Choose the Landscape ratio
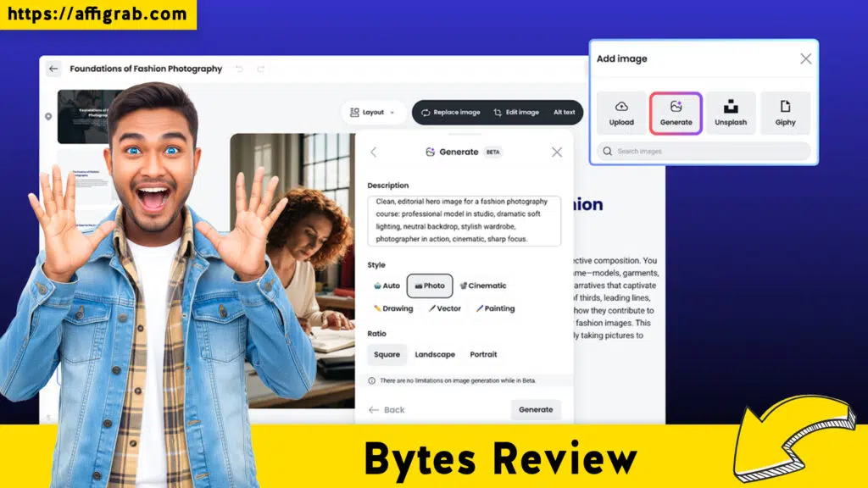This screenshot has height=488, width=868. click(x=435, y=355)
